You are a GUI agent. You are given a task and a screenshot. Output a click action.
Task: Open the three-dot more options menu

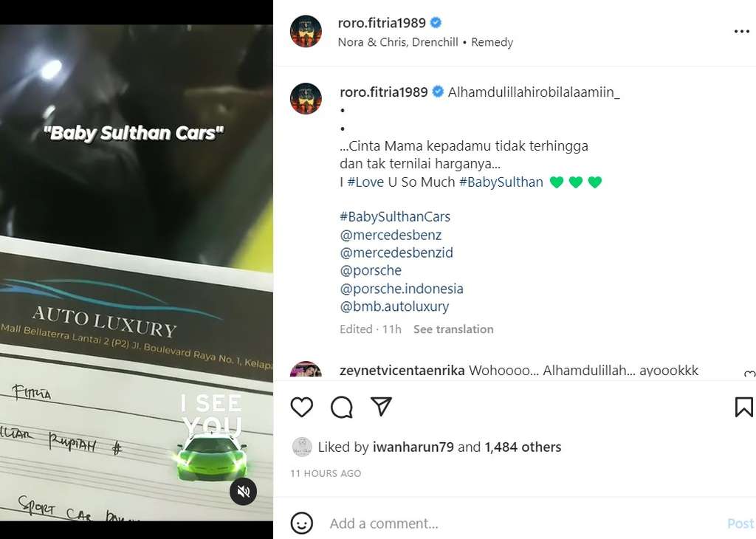(741, 32)
